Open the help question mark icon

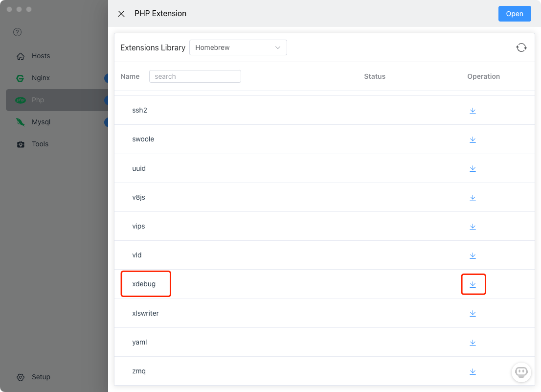coord(17,32)
